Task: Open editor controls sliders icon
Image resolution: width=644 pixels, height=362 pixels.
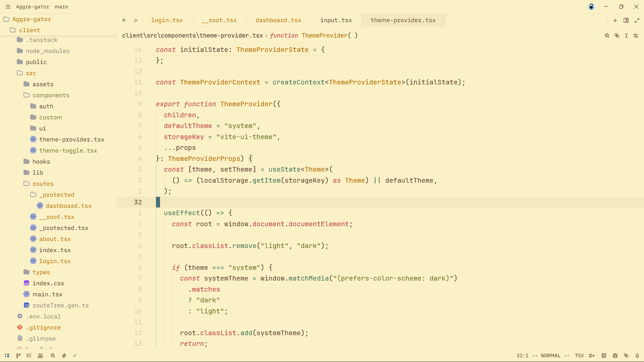Action: click(636, 36)
